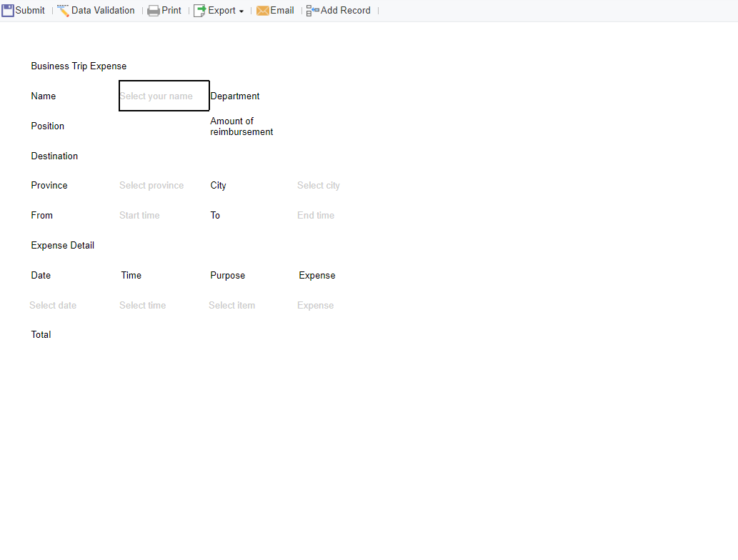
Task: Click the Email envelope icon
Action: pyautogui.click(x=263, y=10)
